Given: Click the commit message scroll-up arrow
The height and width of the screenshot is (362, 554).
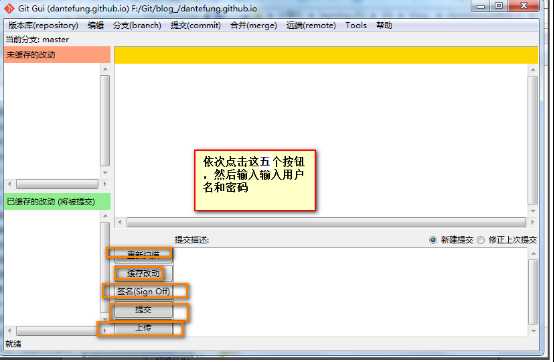Looking at the screenshot, I should pos(533,254).
